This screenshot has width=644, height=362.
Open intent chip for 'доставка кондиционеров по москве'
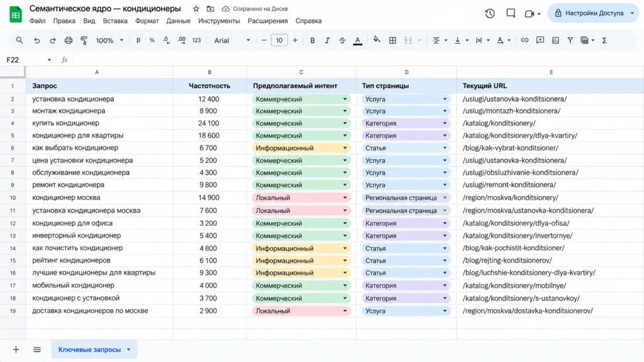pyautogui.click(x=301, y=311)
